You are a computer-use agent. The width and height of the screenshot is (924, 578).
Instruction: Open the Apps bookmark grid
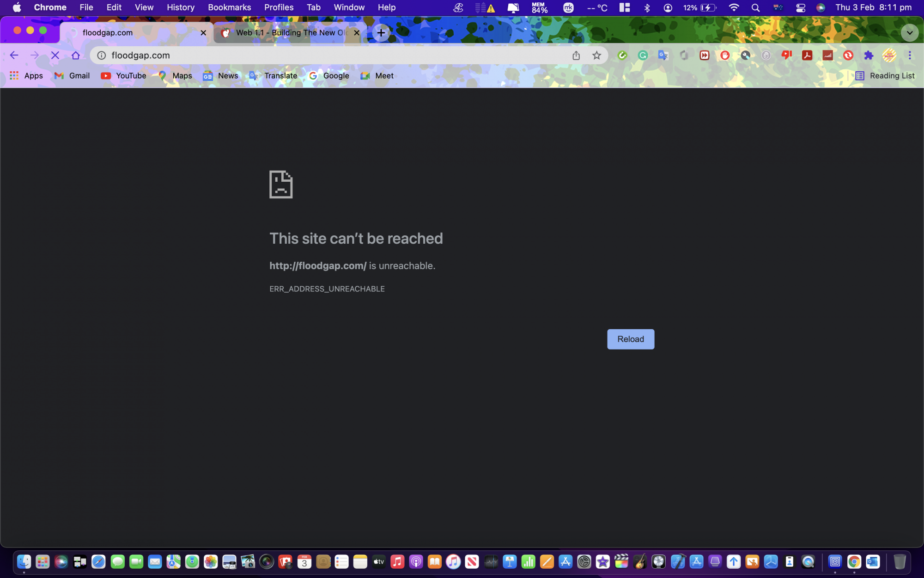tap(26, 76)
